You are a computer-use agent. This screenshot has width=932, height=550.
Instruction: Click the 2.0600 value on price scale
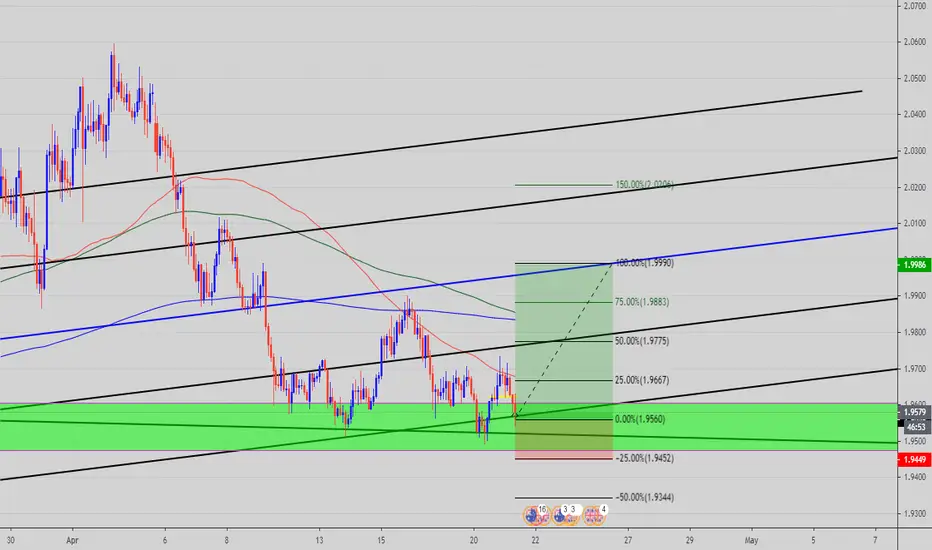tap(914, 42)
